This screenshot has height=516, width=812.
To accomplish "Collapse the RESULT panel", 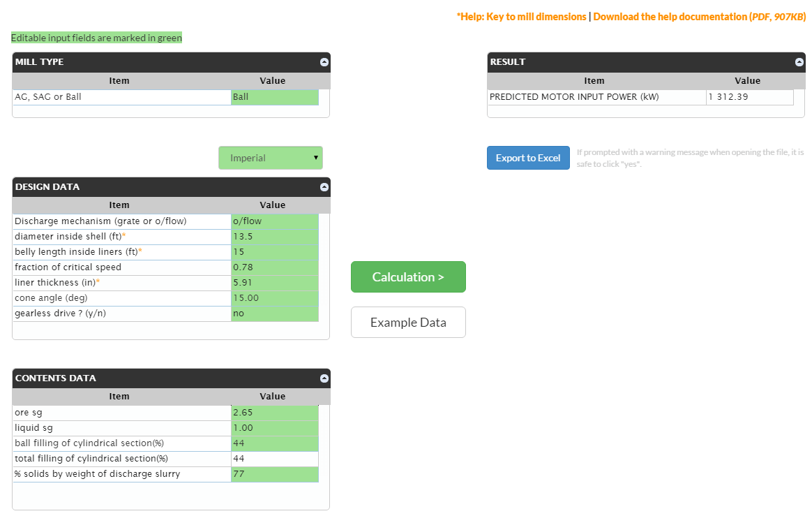I will (799, 62).
